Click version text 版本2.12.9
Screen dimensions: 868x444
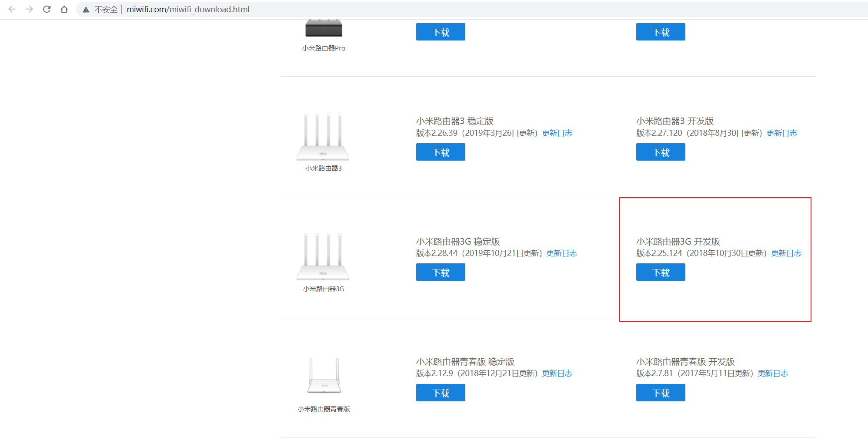tap(434, 373)
